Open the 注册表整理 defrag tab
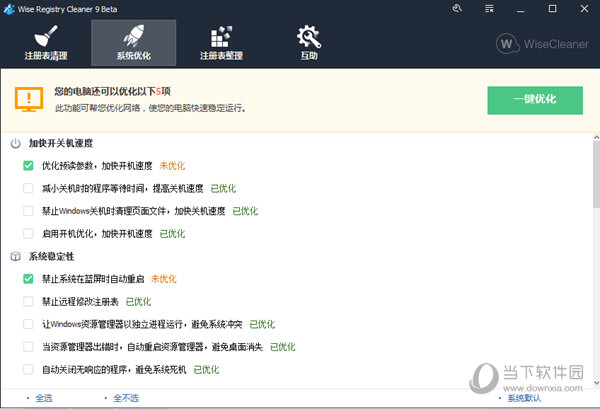 tap(221, 43)
